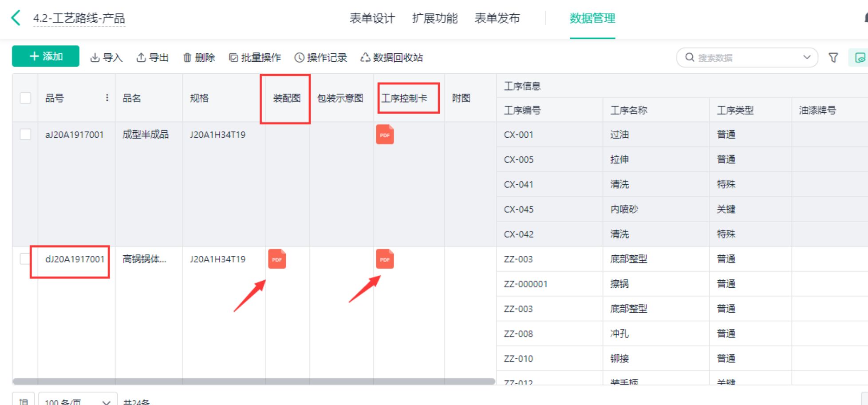Check the dJ20A1917001 row checkbox
Image resolution: width=868 pixels, height=405 pixels.
point(25,259)
